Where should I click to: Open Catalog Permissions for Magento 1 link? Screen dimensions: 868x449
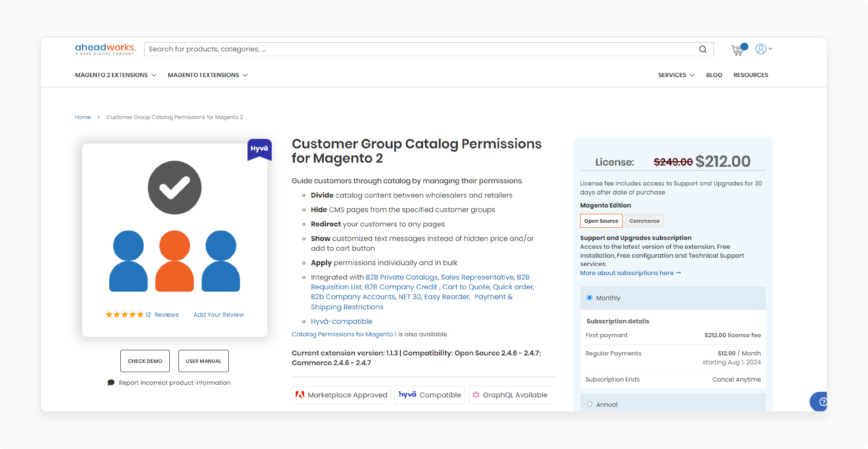coord(344,334)
